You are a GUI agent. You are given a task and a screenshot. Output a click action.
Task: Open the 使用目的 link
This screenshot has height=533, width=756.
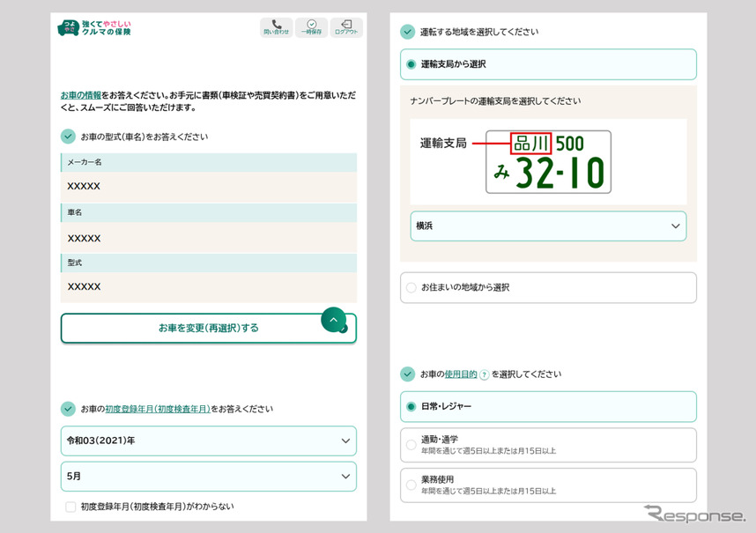click(x=461, y=374)
